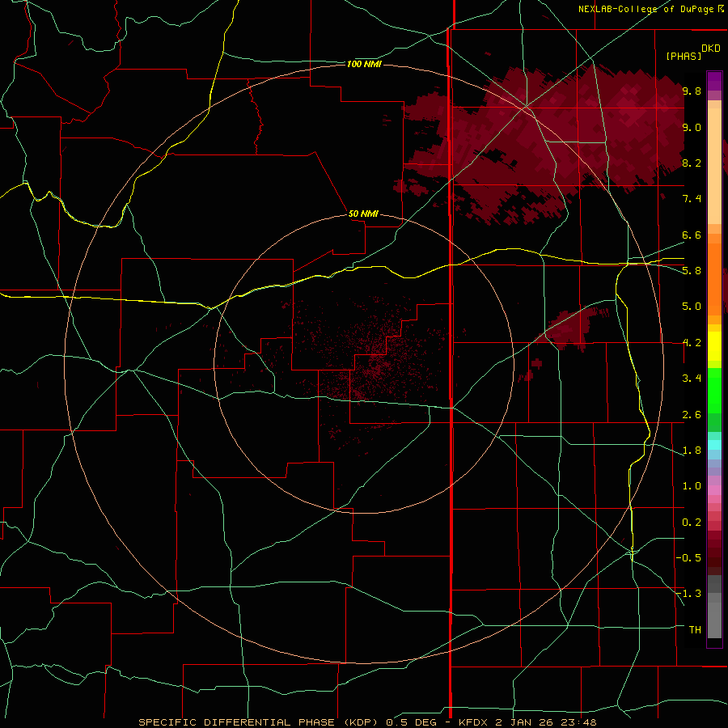728x728 pixels.
Task: Click the 5.0 scale value
Action: tap(692, 307)
